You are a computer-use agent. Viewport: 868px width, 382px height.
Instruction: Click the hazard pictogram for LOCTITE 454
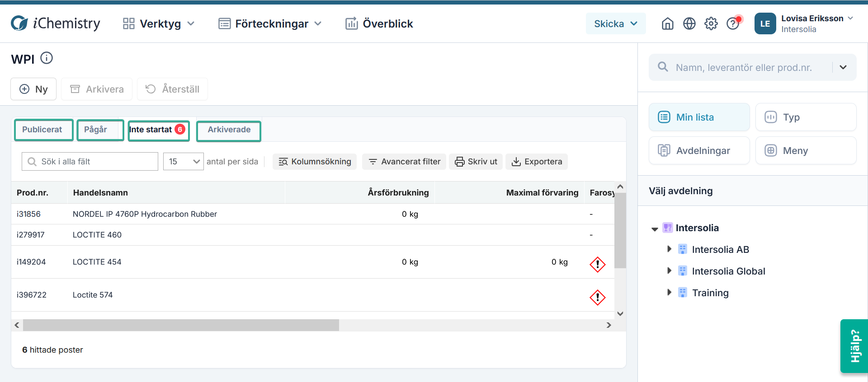click(598, 265)
